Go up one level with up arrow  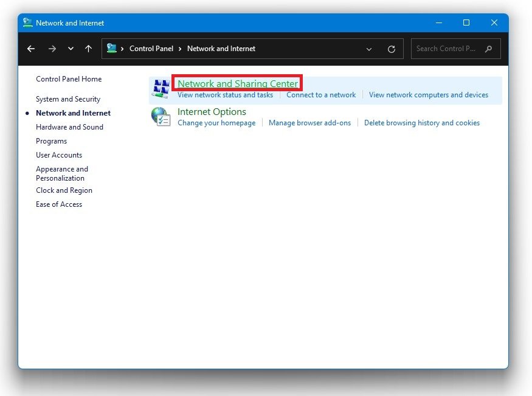(x=89, y=49)
